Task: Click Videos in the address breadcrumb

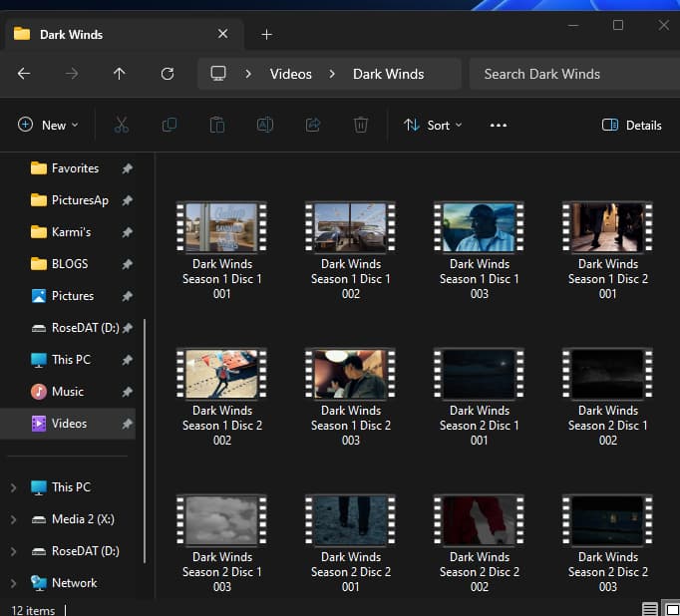Action: (290, 74)
